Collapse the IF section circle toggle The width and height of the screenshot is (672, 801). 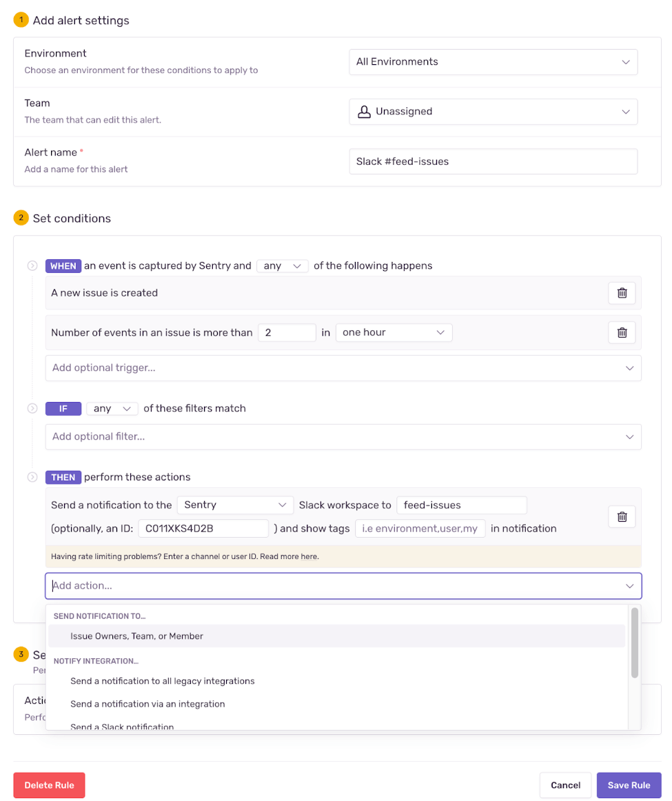point(32,409)
